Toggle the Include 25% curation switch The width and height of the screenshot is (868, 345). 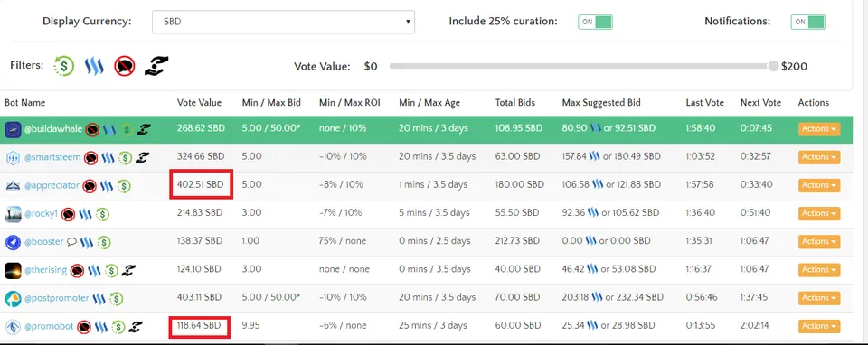click(595, 22)
